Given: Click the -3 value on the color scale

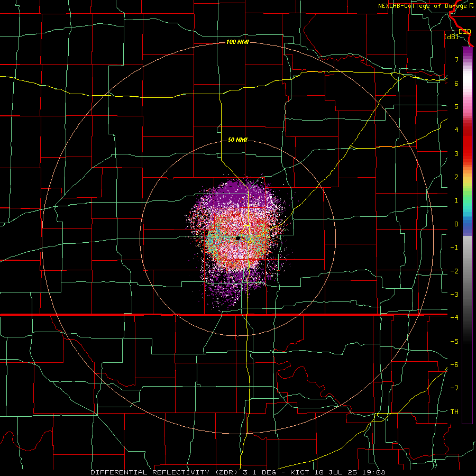Looking at the screenshot, I should 454,294.
